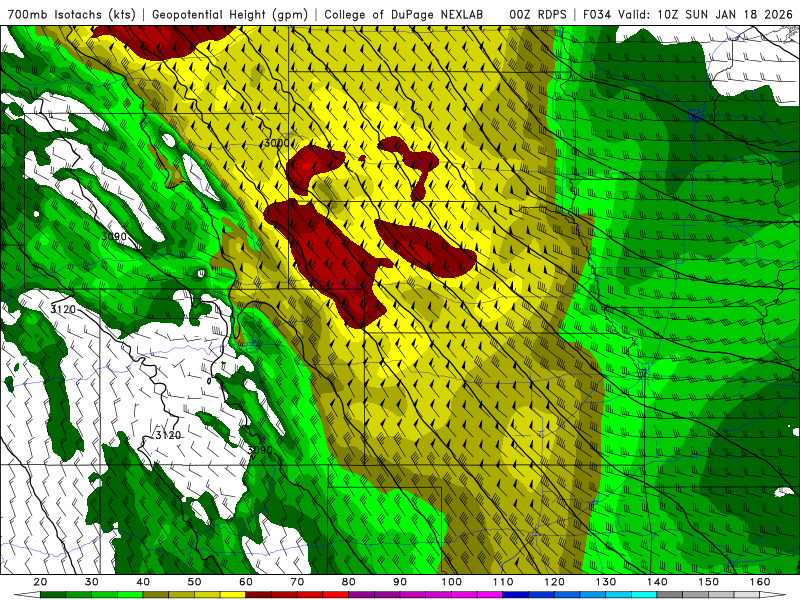
Task: Click the "10Z SUN JAN 18 2026" valid time
Action: tap(724, 15)
